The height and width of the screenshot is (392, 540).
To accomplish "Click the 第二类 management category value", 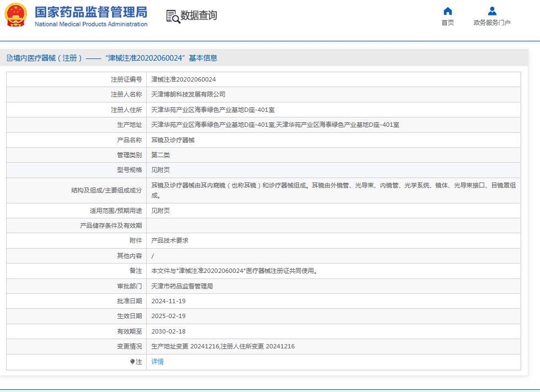I will tap(160, 155).
